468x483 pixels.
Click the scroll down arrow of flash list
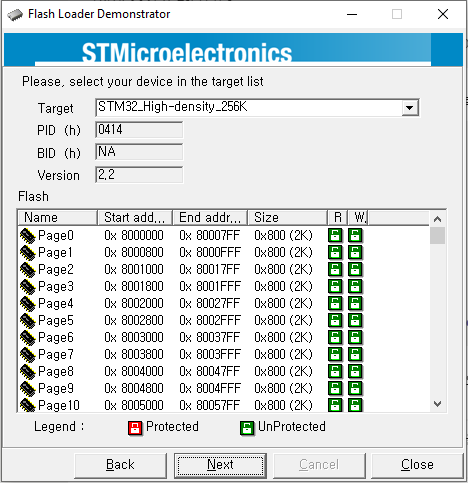click(x=437, y=404)
